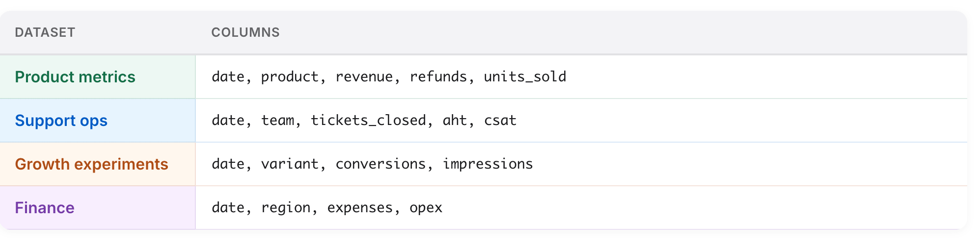The image size is (980, 248).
Task: Choose the Growth experiments dataset
Action: tap(91, 164)
